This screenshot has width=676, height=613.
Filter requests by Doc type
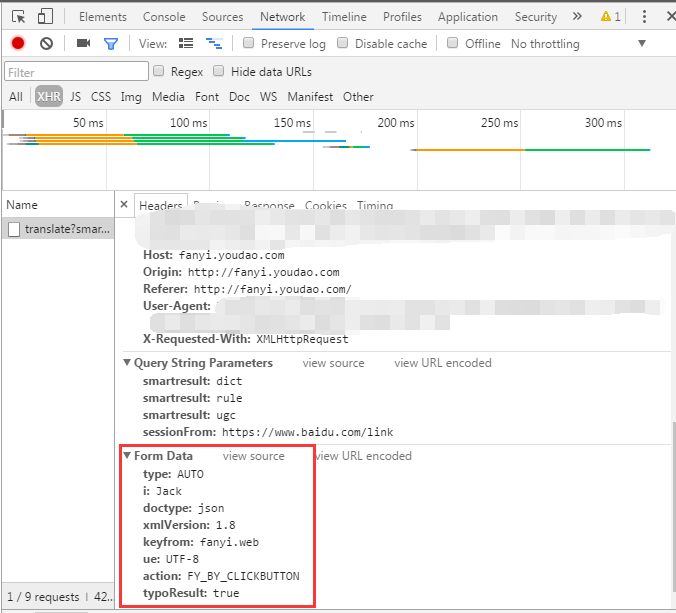(239, 97)
